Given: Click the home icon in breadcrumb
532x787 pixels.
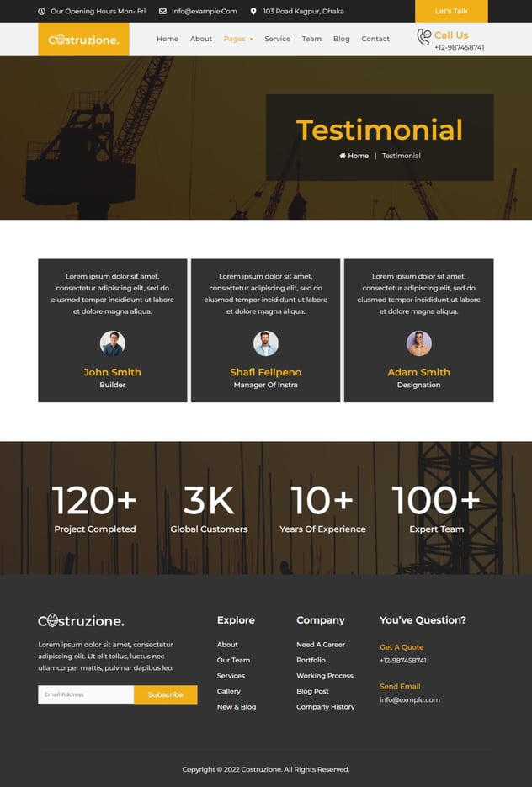Looking at the screenshot, I should click(x=343, y=156).
